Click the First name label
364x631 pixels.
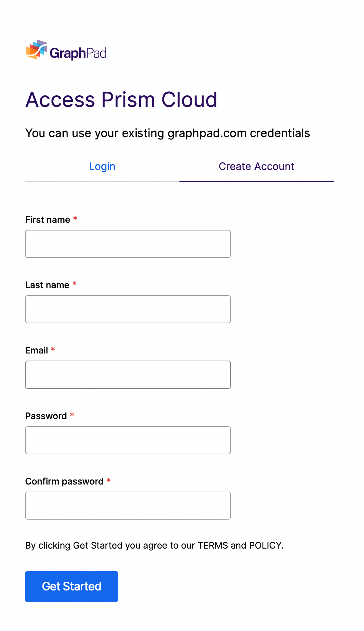pos(48,219)
